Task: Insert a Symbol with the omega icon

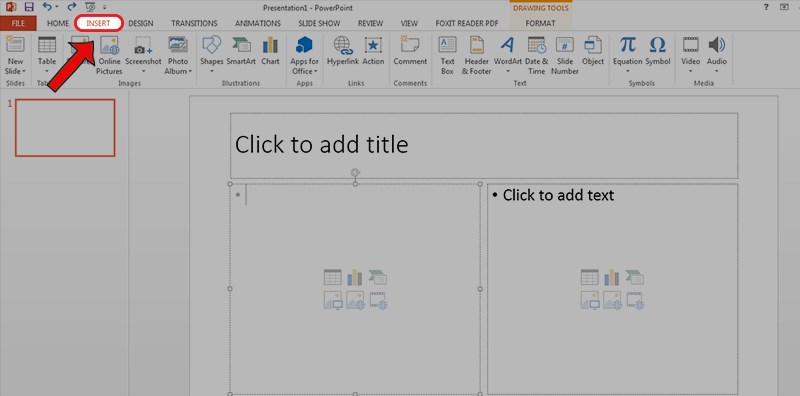Action: [x=658, y=51]
